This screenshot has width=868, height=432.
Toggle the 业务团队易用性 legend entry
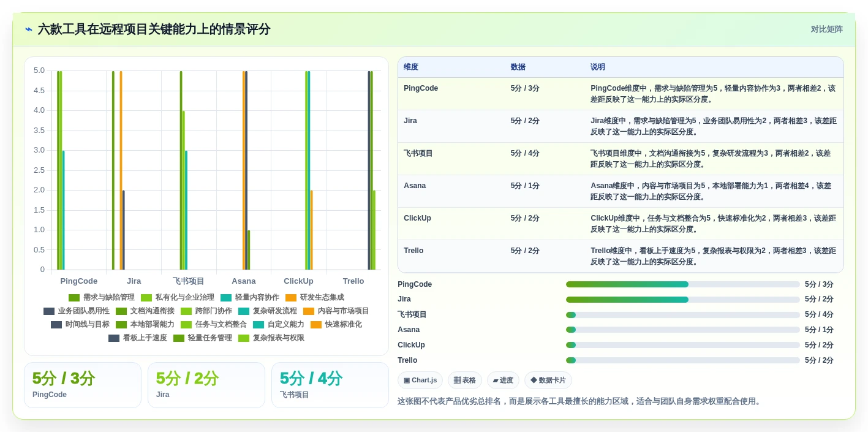77,311
